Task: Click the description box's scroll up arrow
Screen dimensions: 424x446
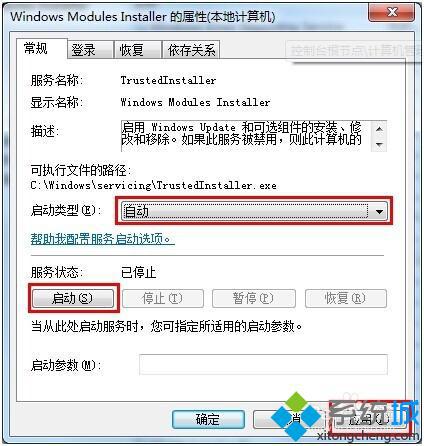Action: (x=379, y=129)
